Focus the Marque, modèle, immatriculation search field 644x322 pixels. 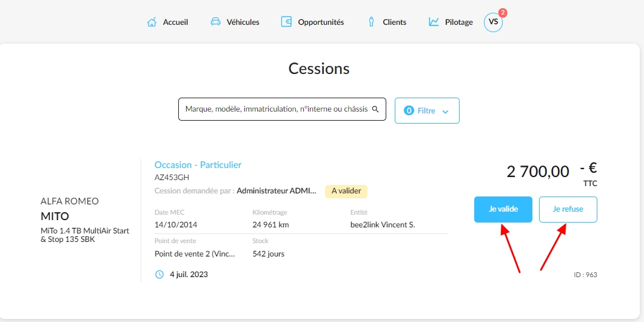(282, 109)
